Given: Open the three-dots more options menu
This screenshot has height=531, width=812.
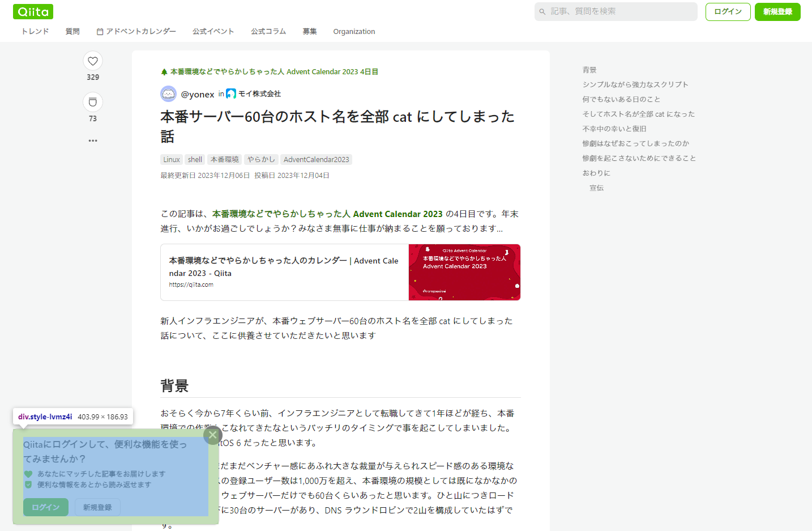Looking at the screenshot, I should click(92, 140).
